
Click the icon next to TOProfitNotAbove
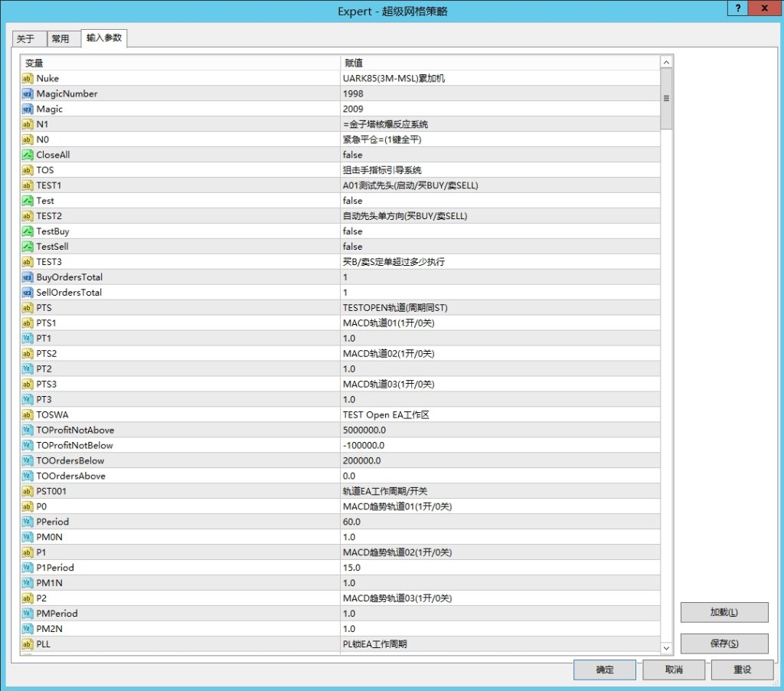pyautogui.click(x=28, y=430)
